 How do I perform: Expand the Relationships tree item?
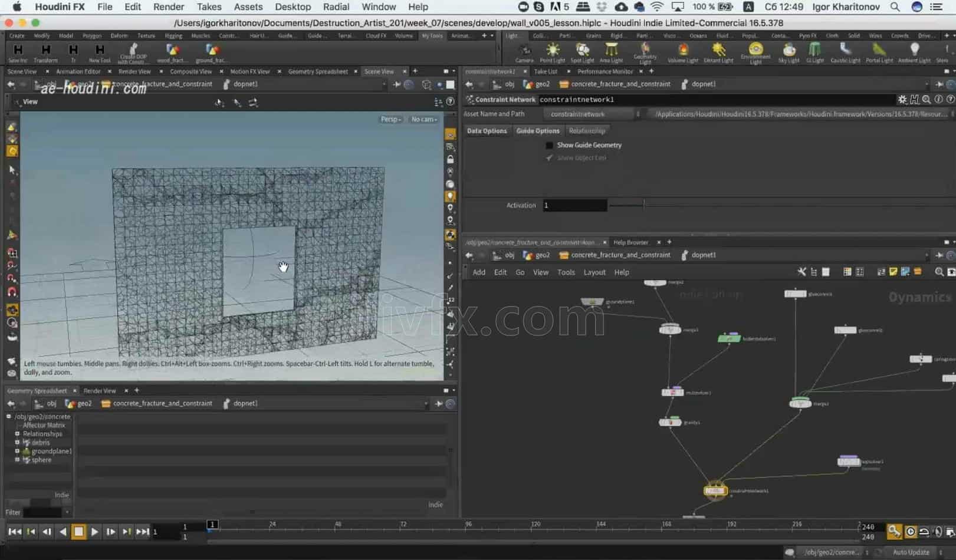click(17, 434)
